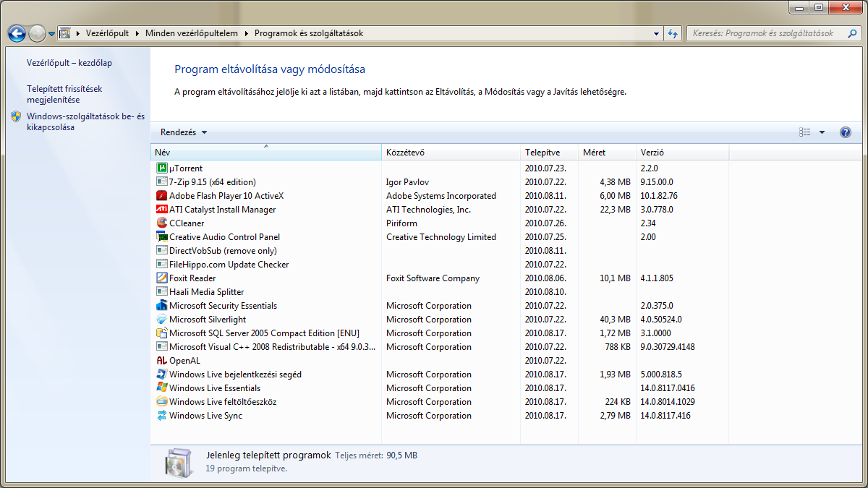Sort by the Közzétevő column header
Viewport: 868px width, 488px height.
[451, 153]
